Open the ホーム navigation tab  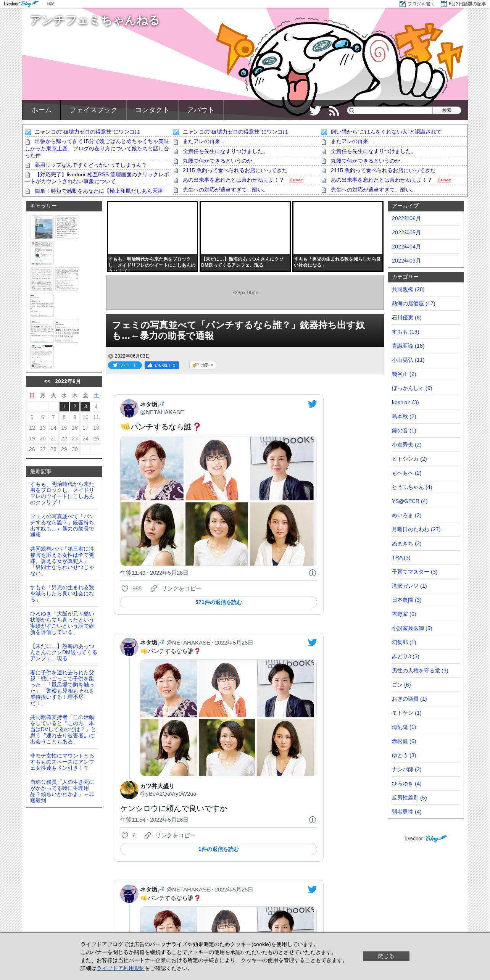(x=42, y=110)
